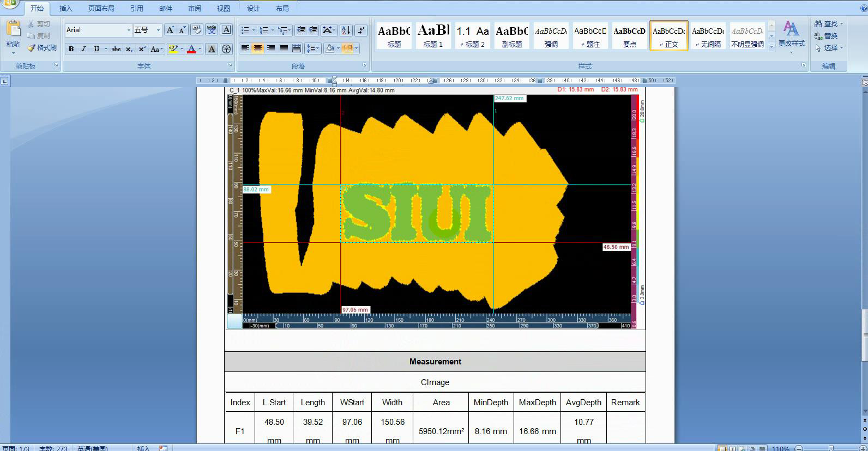Justify paragraph text

click(284, 48)
